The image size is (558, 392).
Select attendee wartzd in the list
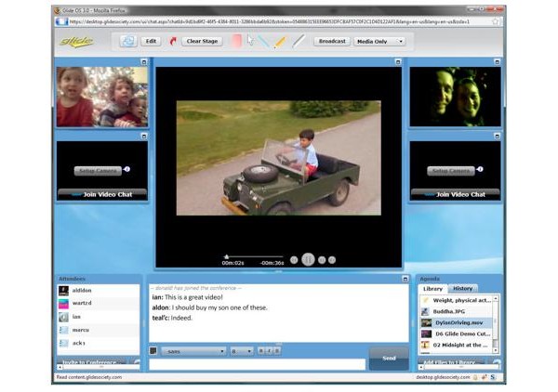coord(99,303)
